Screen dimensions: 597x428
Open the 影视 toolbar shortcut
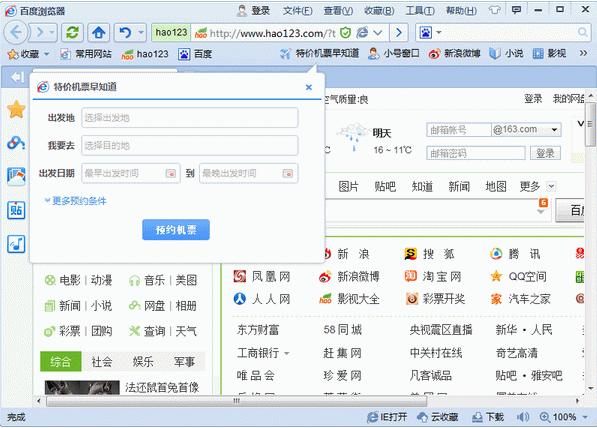tap(549, 54)
